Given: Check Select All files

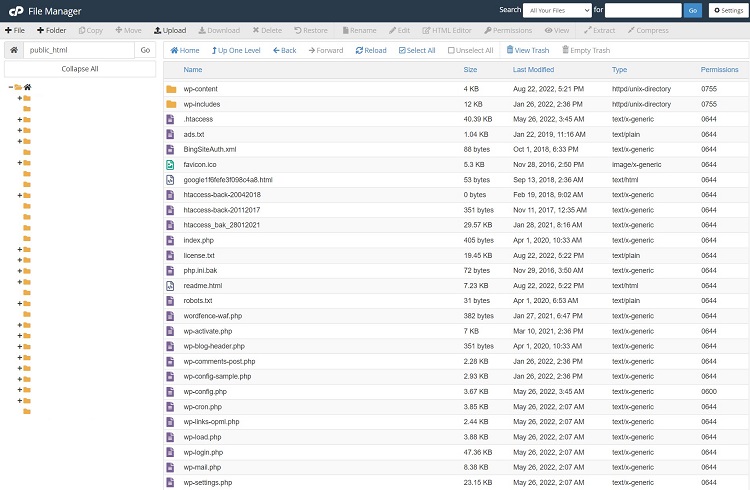Looking at the screenshot, I should pyautogui.click(x=417, y=50).
